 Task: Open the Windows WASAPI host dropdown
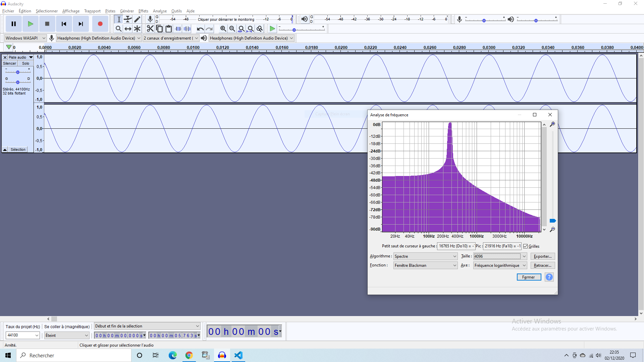click(25, 38)
